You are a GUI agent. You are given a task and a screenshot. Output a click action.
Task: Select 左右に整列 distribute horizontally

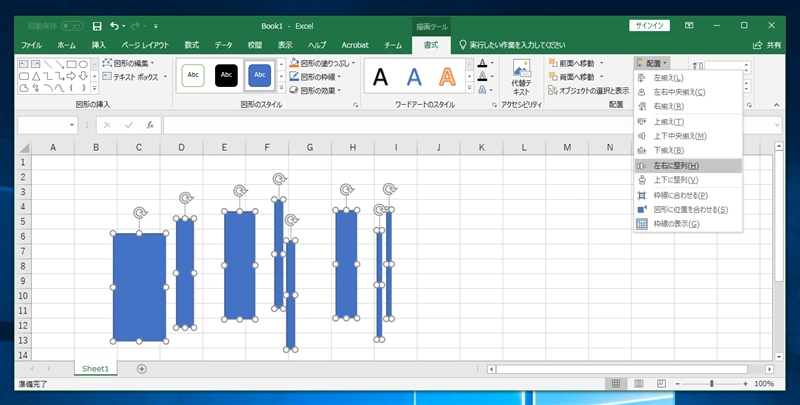point(688,166)
